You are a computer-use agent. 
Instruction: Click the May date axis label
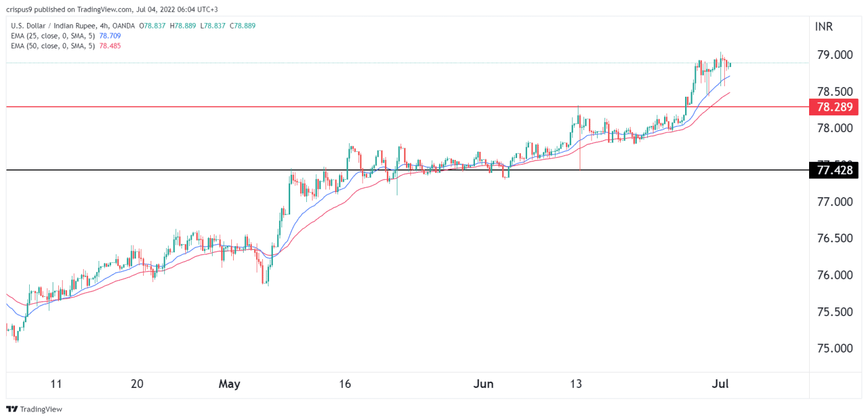tap(229, 384)
